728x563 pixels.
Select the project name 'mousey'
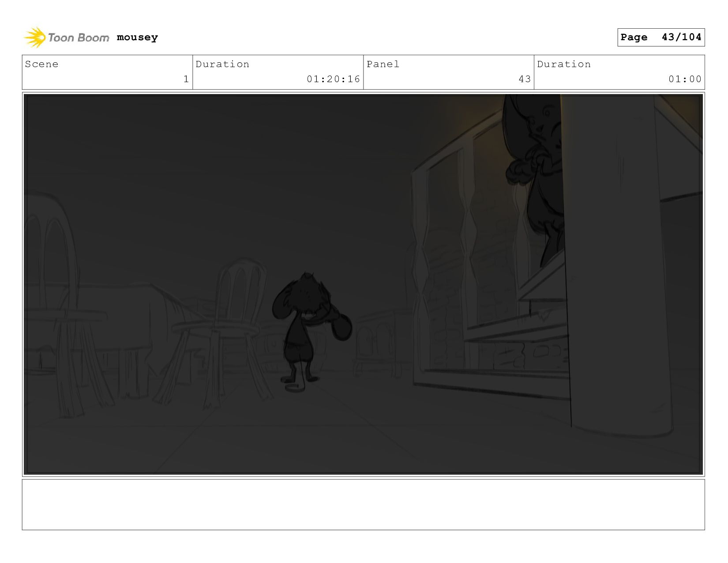137,38
